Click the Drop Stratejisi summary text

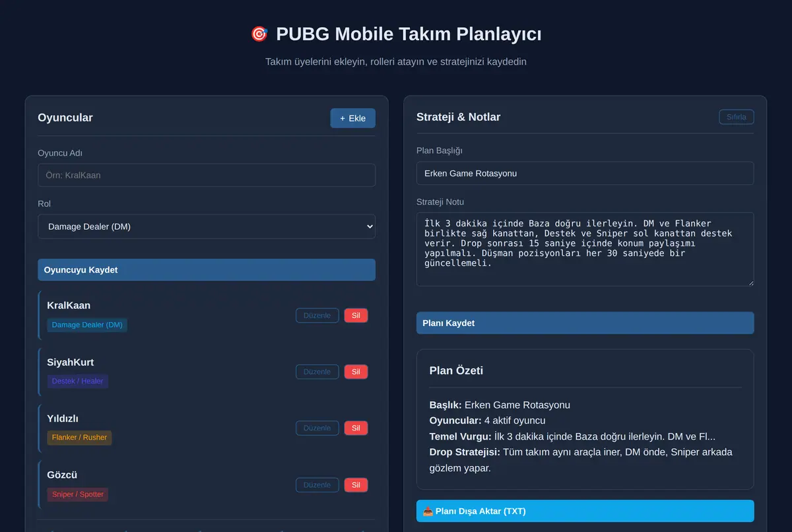click(x=581, y=460)
